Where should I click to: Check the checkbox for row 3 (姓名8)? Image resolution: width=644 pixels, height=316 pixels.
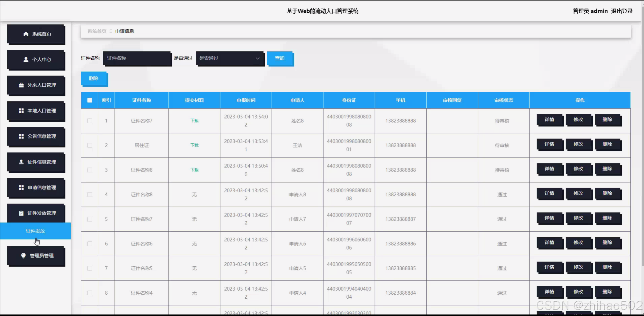[90, 170]
